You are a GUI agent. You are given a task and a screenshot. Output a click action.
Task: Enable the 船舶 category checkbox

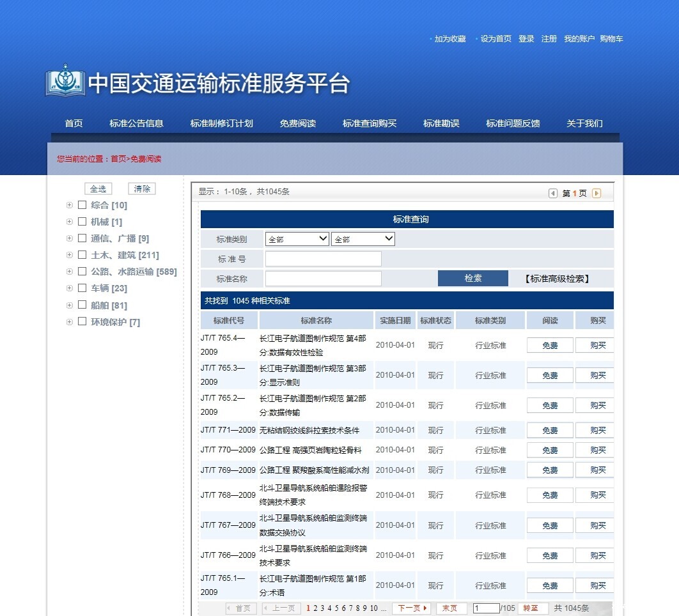click(82, 305)
